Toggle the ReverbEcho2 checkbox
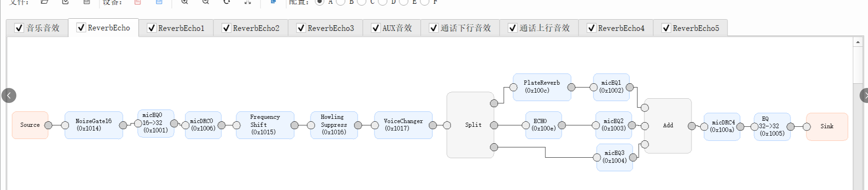Image resolution: width=868 pixels, height=190 pixels. pyautogui.click(x=226, y=28)
